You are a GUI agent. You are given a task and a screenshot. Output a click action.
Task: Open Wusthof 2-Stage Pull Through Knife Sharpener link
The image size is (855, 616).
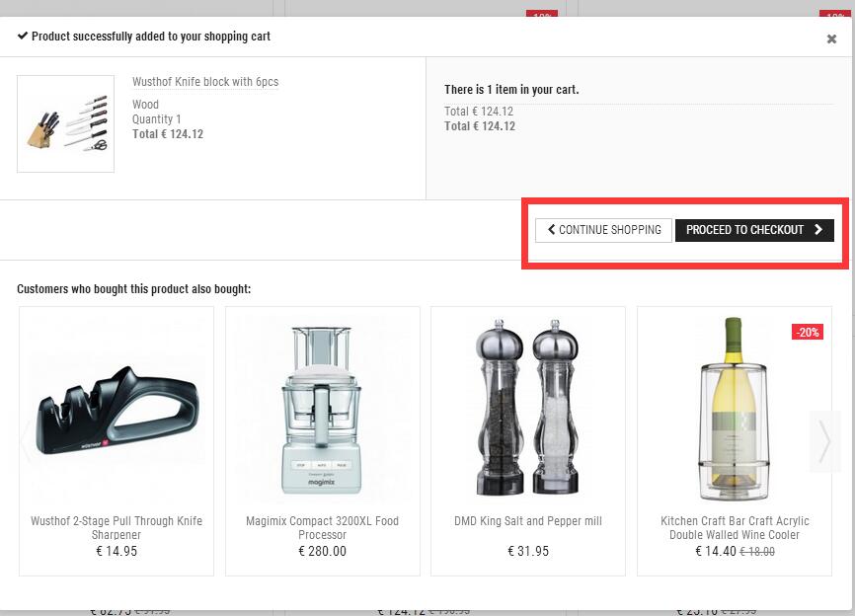[117, 527]
